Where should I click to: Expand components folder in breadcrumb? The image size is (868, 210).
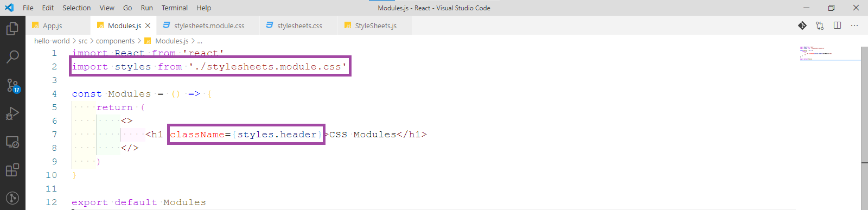tap(115, 41)
